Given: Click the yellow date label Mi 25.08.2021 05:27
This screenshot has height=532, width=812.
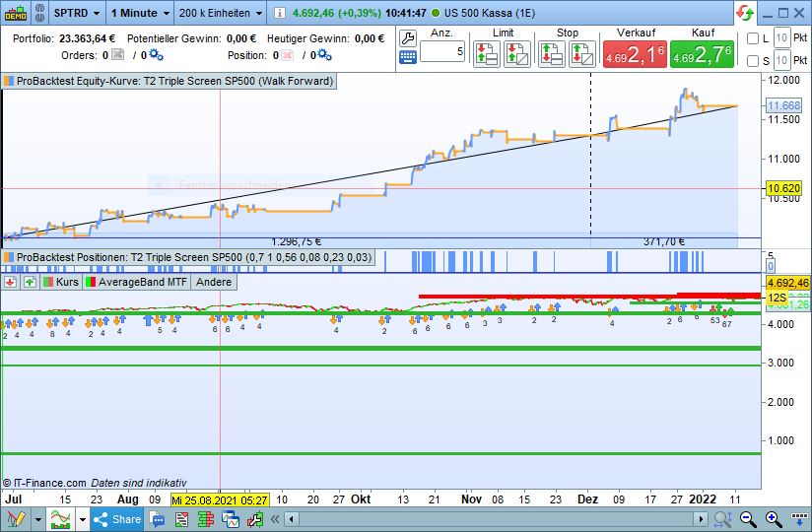Looking at the screenshot, I should tap(220, 499).
